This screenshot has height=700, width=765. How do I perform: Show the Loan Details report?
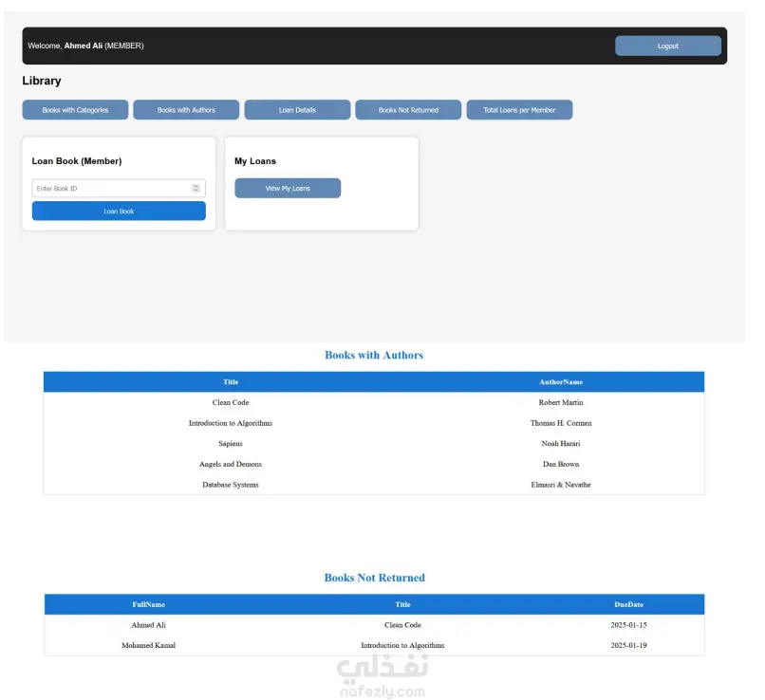point(297,110)
